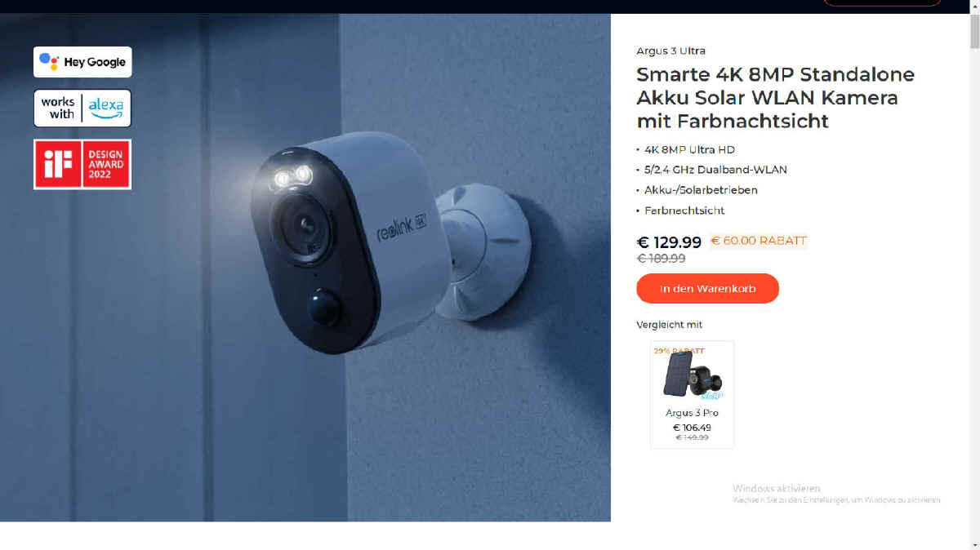Screen dimensions: 980x550
Task: Click the € 60.00 RABATT discount tag
Action: 759,241
